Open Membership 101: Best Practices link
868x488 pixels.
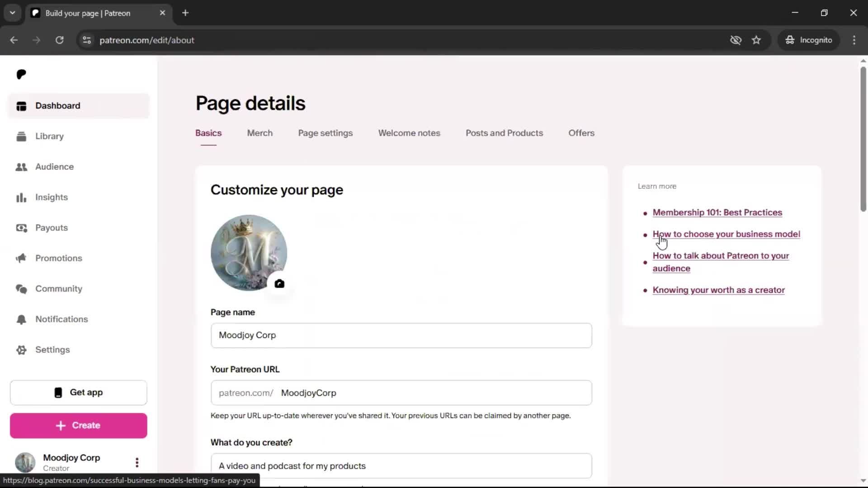pyautogui.click(x=717, y=212)
